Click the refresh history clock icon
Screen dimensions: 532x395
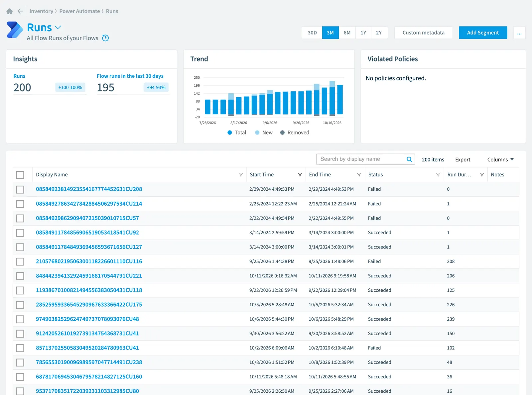(x=105, y=38)
